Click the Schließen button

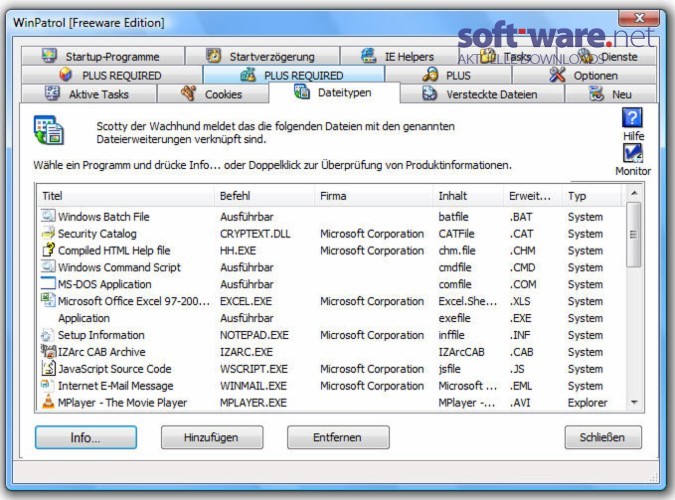pyautogui.click(x=603, y=437)
